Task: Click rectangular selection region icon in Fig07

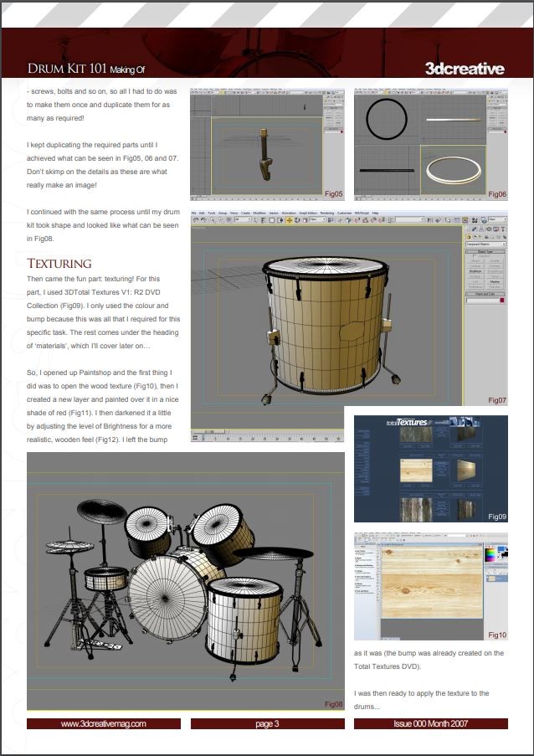Action: (x=272, y=220)
